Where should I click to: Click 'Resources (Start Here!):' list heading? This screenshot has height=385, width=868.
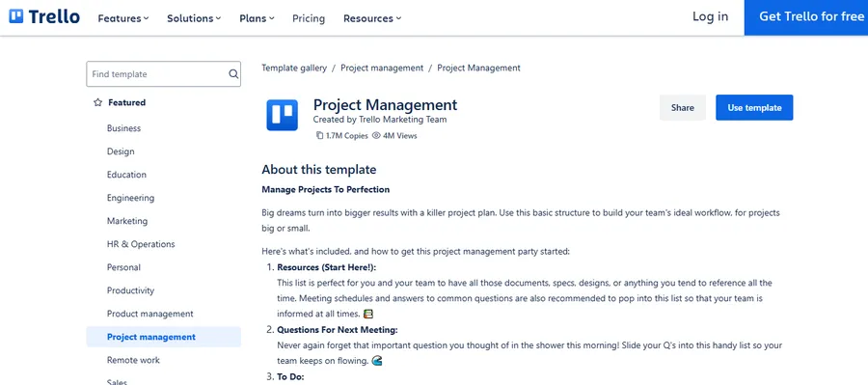(x=327, y=267)
